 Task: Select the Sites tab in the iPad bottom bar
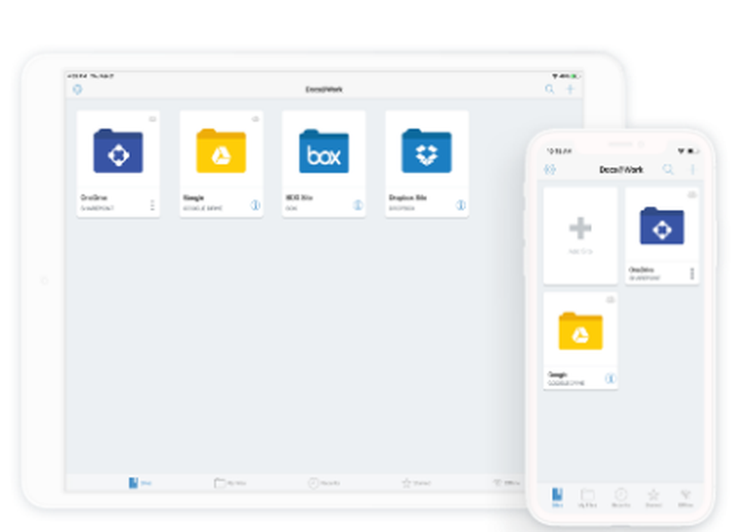tap(140, 482)
